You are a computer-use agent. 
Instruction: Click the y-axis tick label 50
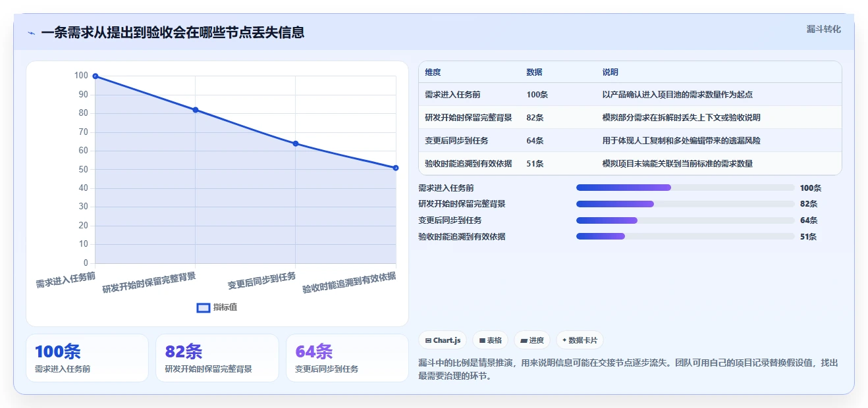[x=83, y=170]
